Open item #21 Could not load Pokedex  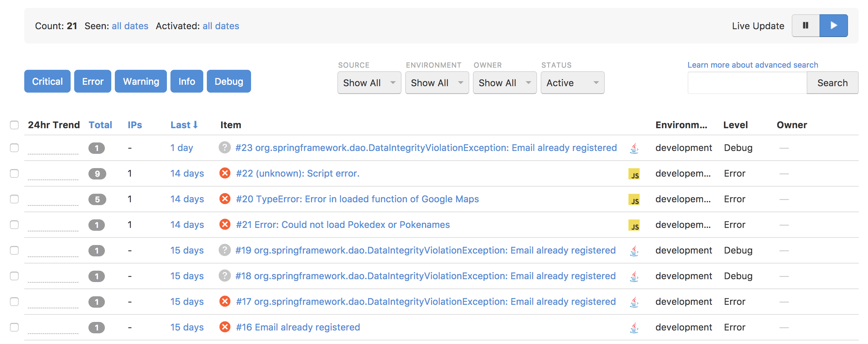(343, 225)
